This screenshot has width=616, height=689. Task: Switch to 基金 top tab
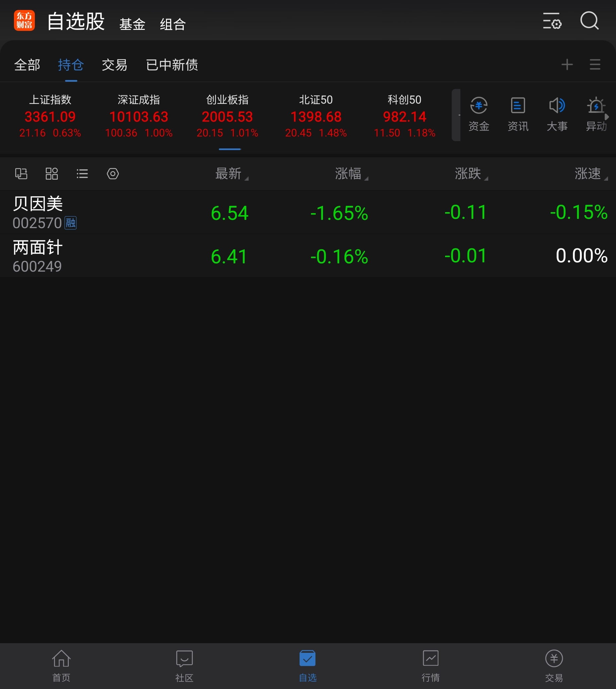132,24
